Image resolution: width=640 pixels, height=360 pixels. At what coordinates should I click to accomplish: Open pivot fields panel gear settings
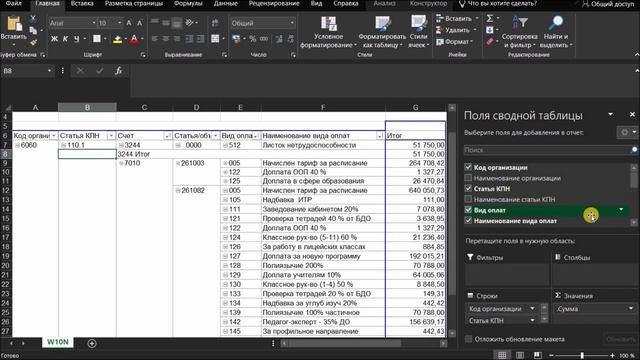[x=624, y=132]
